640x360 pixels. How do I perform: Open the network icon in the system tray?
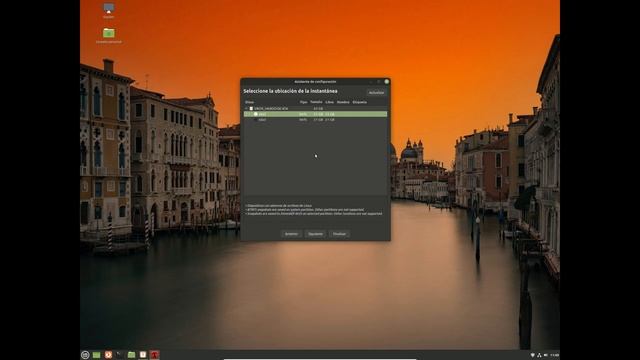tap(539, 356)
